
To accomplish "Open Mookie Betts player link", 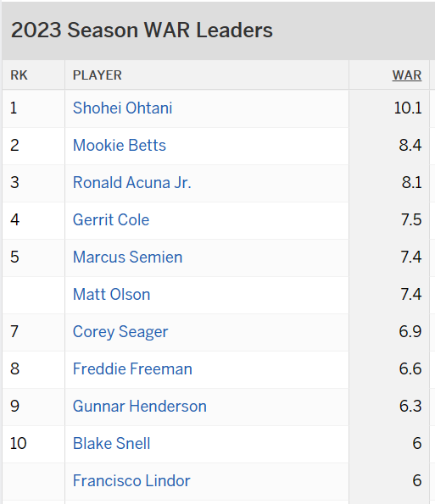I will pyautogui.click(x=120, y=146).
